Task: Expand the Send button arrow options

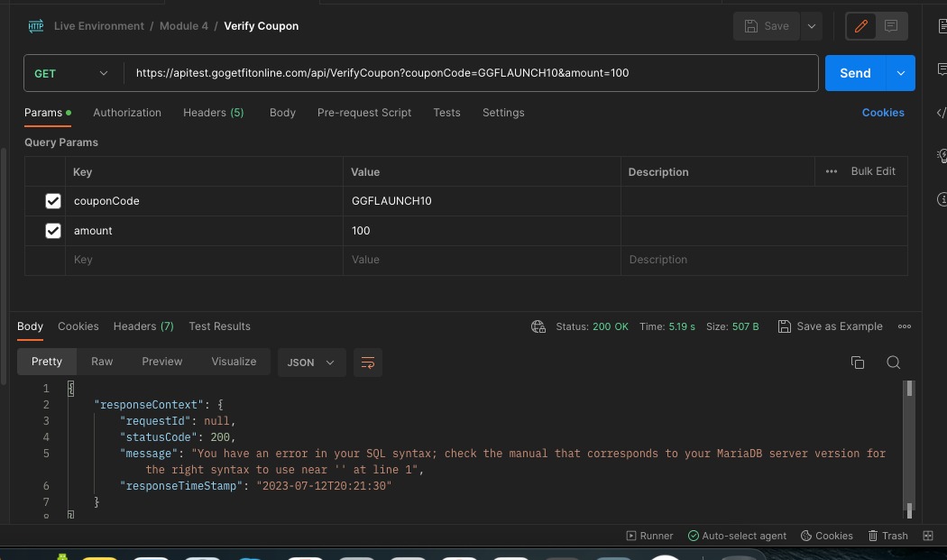Action: [900, 74]
